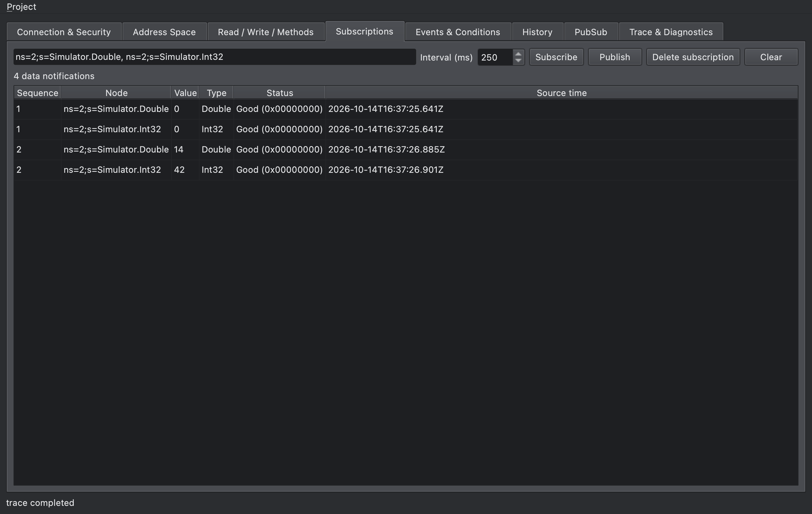
Task: Open the PubSub tab
Action: coord(591,32)
